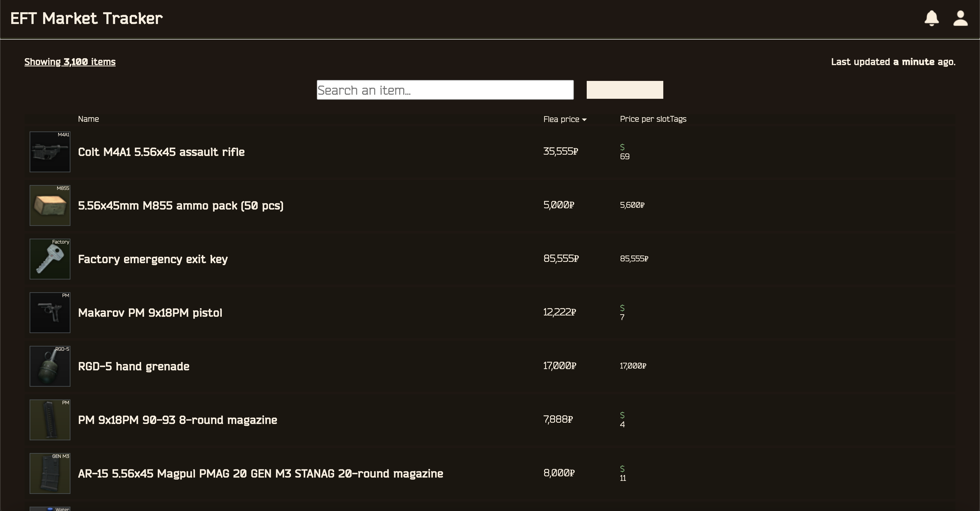Viewport: 980px width, 511px height.
Task: Open PM 9x18PM 90-93 8-round magazine
Action: pos(178,420)
